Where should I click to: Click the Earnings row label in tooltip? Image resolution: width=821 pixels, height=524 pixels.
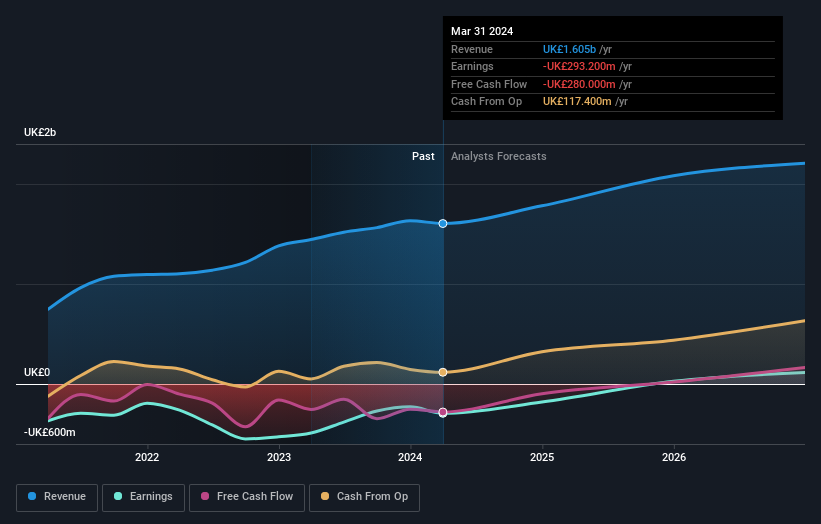(x=472, y=66)
